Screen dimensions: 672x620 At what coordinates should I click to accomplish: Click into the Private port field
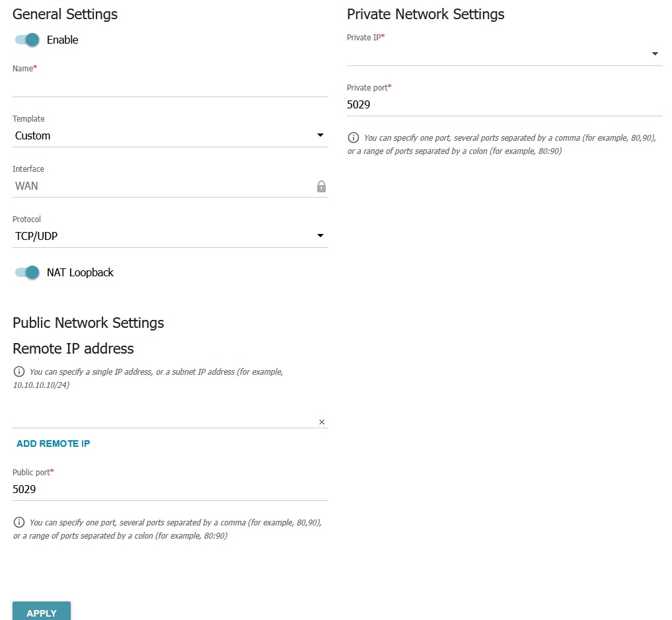point(504,104)
